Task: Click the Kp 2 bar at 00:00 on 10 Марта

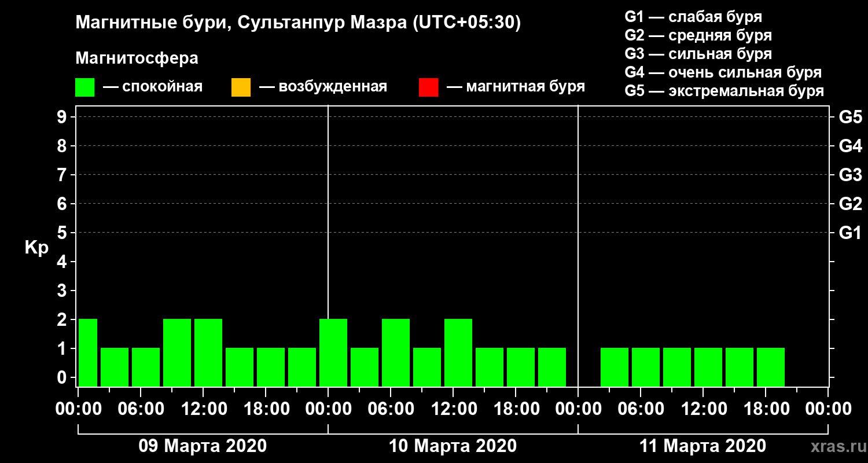Action: 333,352
